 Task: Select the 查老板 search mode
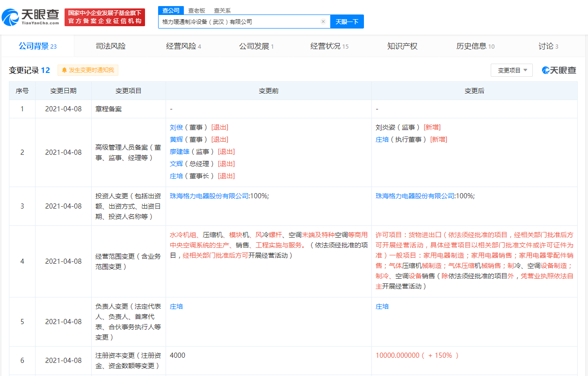pyautogui.click(x=196, y=10)
